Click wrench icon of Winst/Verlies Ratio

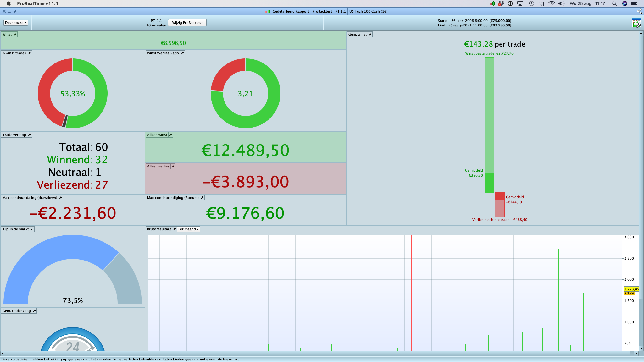182,53
